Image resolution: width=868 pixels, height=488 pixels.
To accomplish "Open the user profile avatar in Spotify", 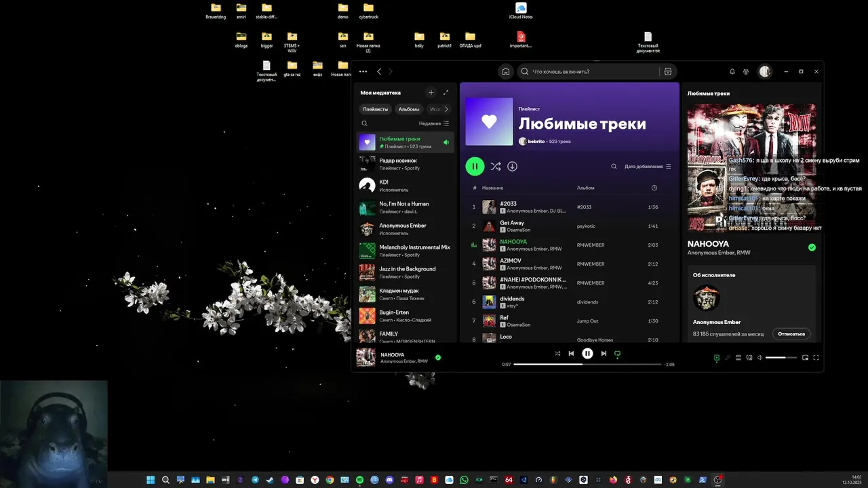I will point(765,71).
